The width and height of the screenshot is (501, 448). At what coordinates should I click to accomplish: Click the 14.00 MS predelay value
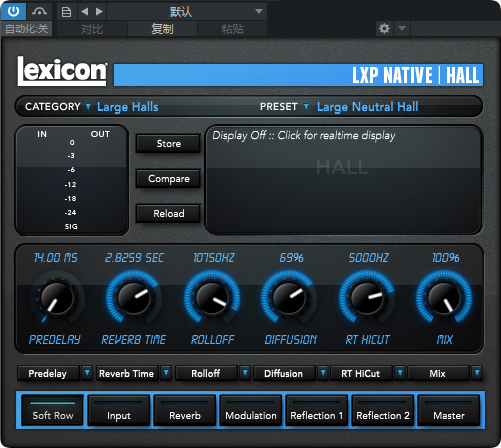[56, 258]
